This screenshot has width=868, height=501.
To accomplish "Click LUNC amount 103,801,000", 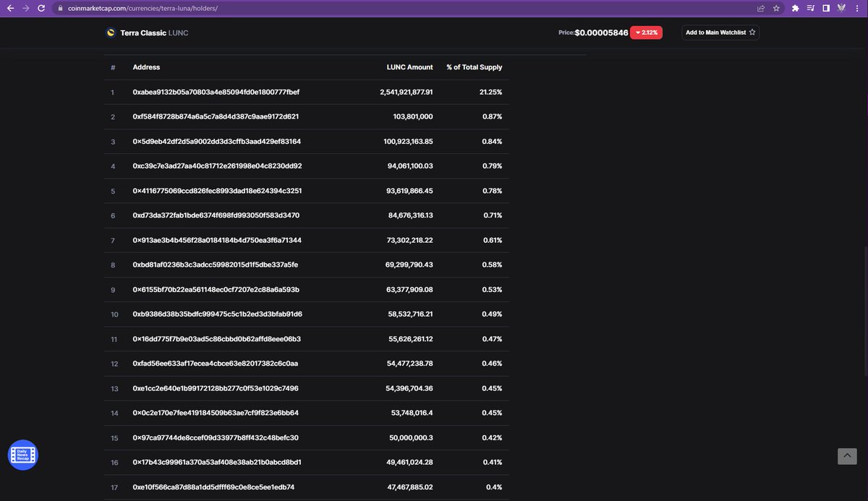I will click(413, 117).
